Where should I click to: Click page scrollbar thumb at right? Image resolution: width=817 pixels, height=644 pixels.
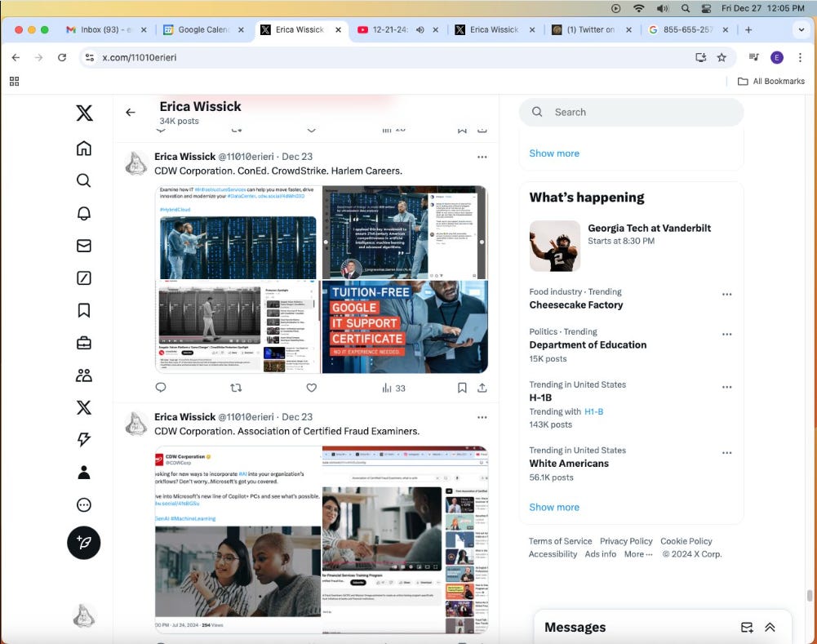pos(809,596)
